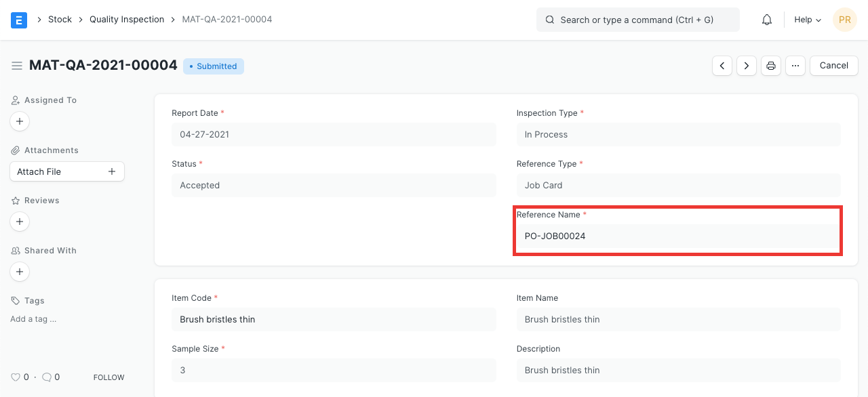Go to next document arrow
Viewport: 868px width, 397px height.
tap(747, 66)
